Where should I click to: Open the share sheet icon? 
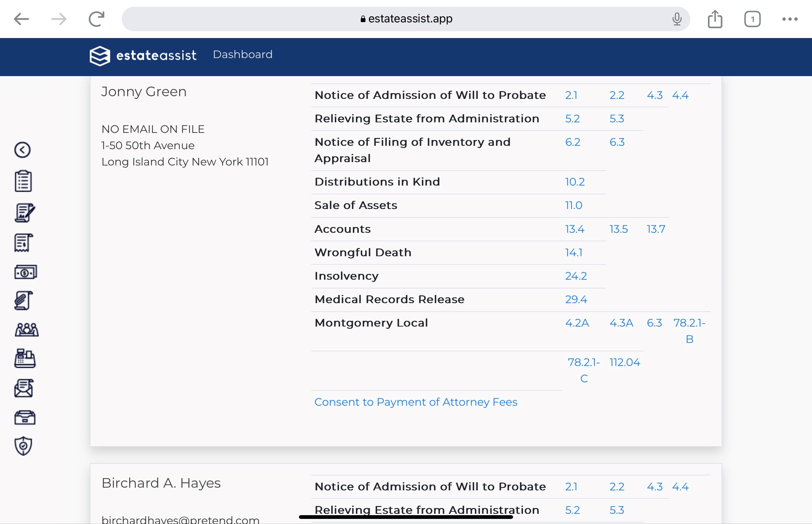coord(715,19)
